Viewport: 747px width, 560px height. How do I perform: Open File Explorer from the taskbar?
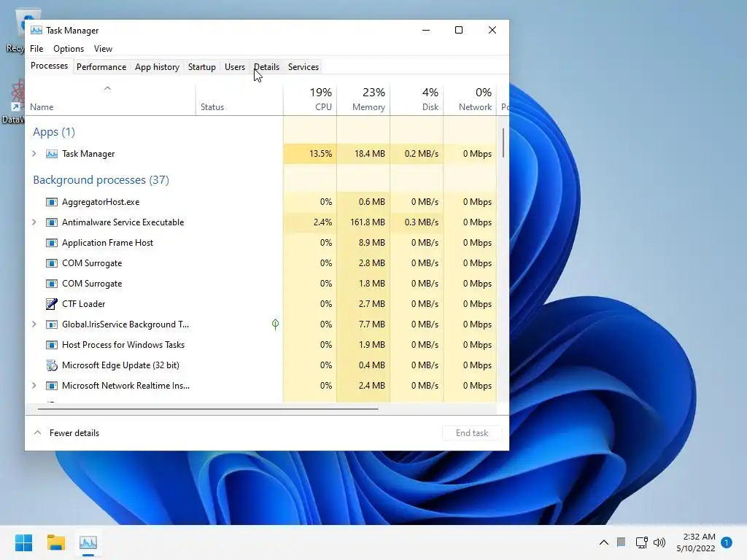tap(55, 542)
